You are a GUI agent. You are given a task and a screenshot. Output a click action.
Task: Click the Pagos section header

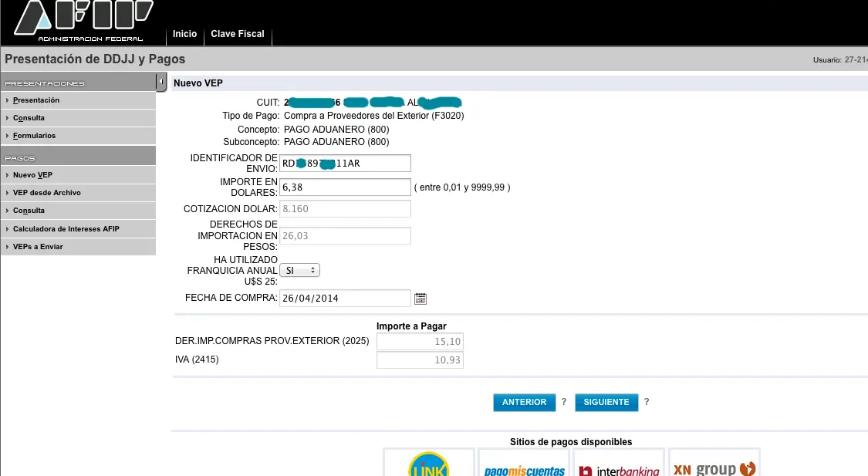point(78,157)
